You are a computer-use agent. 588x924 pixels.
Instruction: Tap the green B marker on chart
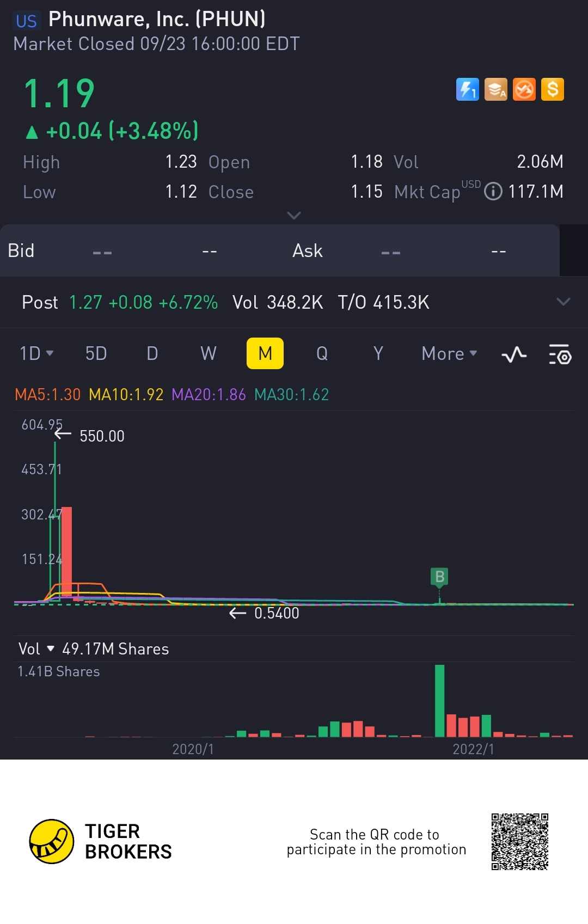(439, 577)
